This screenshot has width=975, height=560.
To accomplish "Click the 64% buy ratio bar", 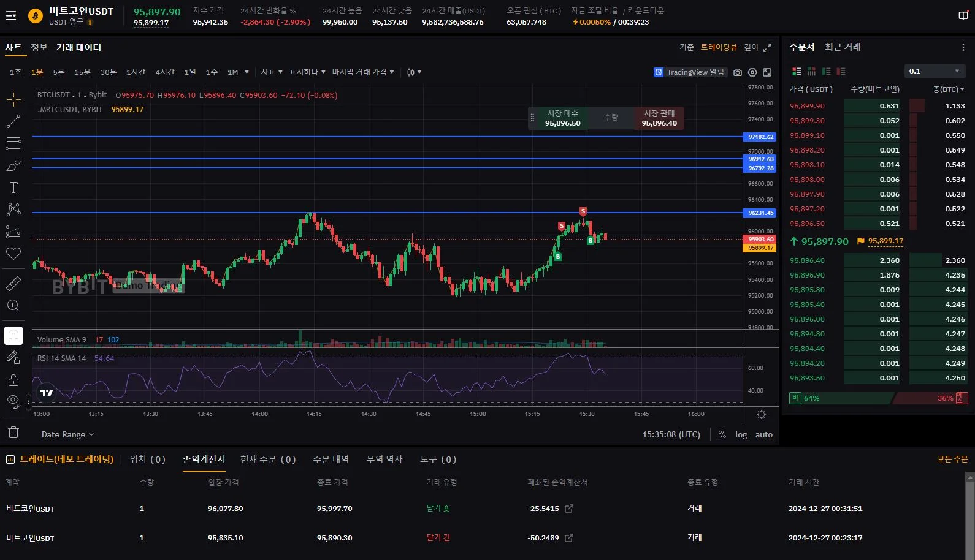I will click(840, 398).
